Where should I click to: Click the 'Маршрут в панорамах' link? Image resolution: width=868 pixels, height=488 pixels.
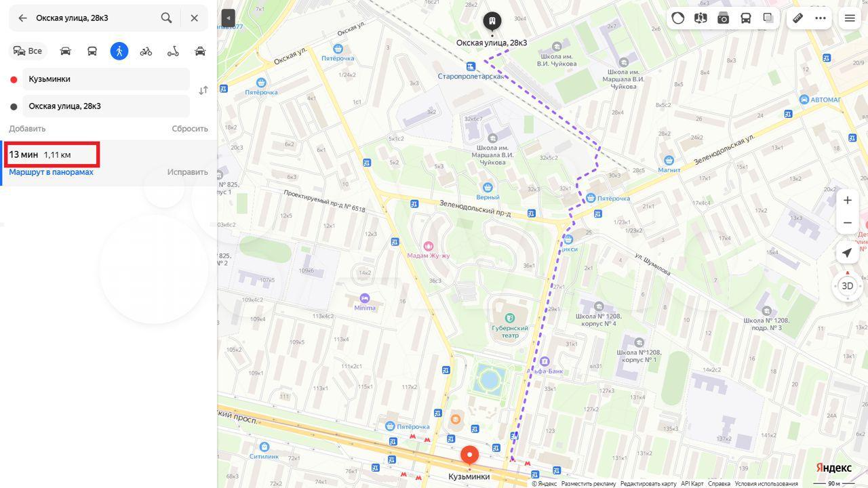pyautogui.click(x=51, y=172)
